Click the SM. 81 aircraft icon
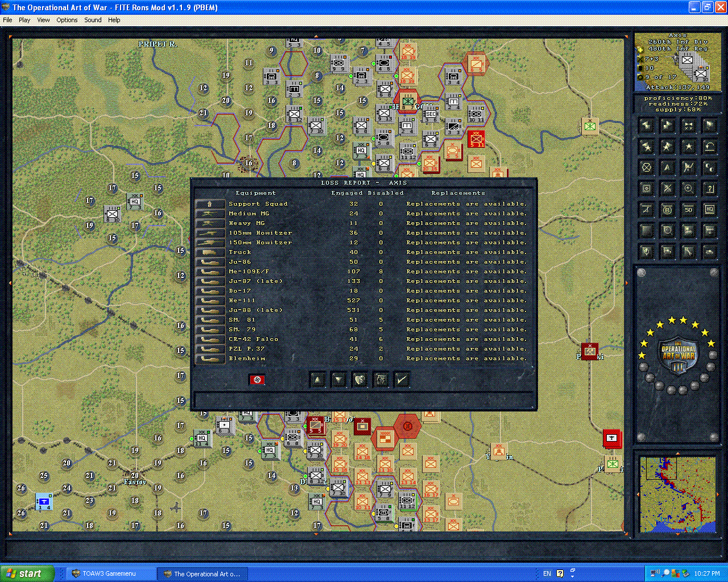Image resolution: width=728 pixels, height=582 pixels. [210, 319]
